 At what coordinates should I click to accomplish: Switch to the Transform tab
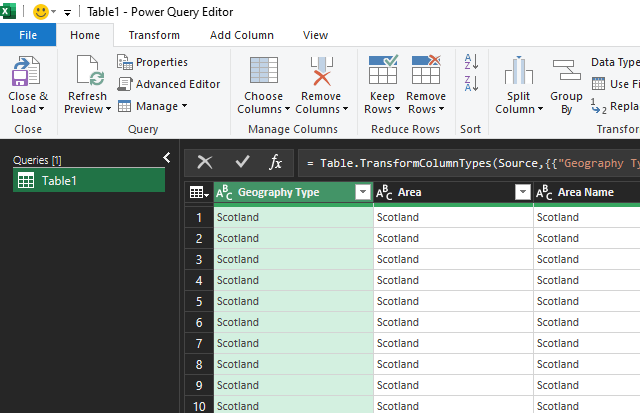click(x=154, y=35)
